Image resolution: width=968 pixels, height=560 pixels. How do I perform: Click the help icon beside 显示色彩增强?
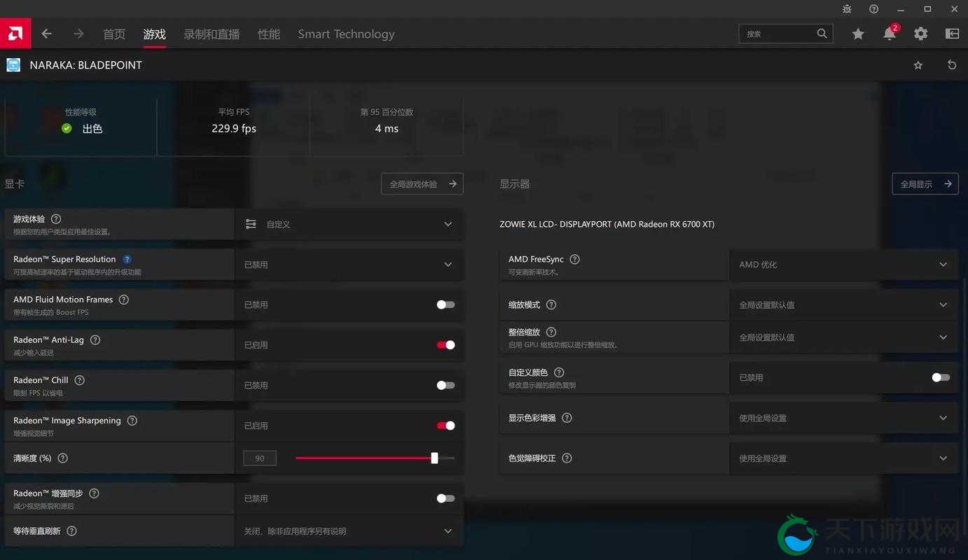pos(567,418)
